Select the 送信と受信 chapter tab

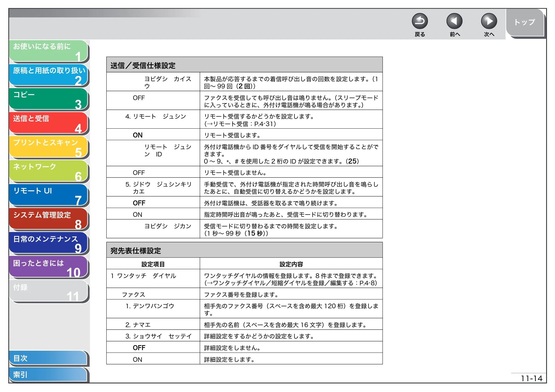click(x=48, y=123)
